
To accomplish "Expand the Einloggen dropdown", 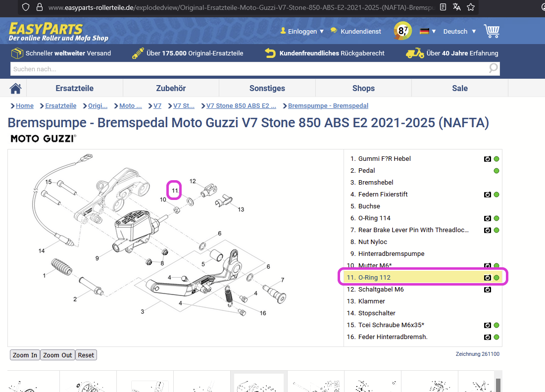I will (x=302, y=31).
